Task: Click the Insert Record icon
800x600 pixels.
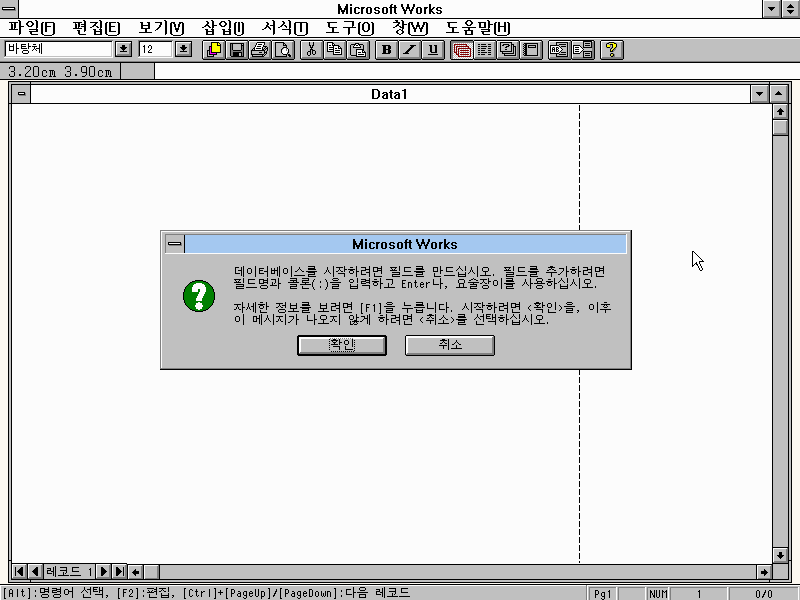Action: coord(583,49)
